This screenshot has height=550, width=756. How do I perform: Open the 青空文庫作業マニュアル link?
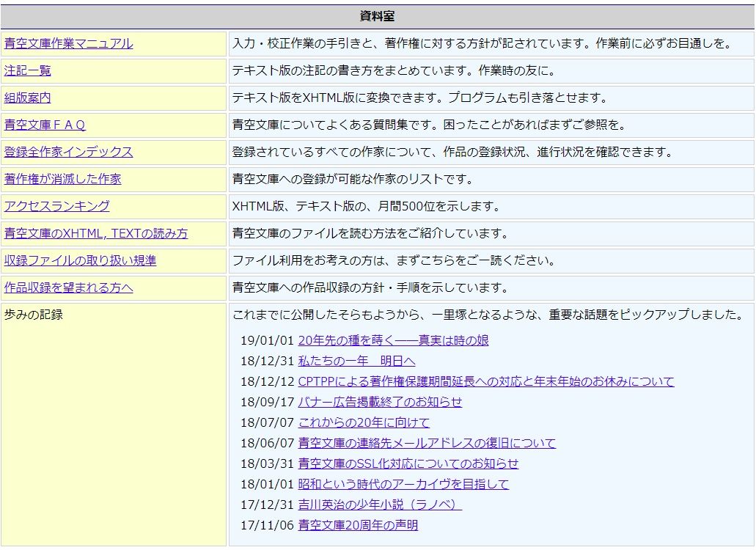(68, 43)
